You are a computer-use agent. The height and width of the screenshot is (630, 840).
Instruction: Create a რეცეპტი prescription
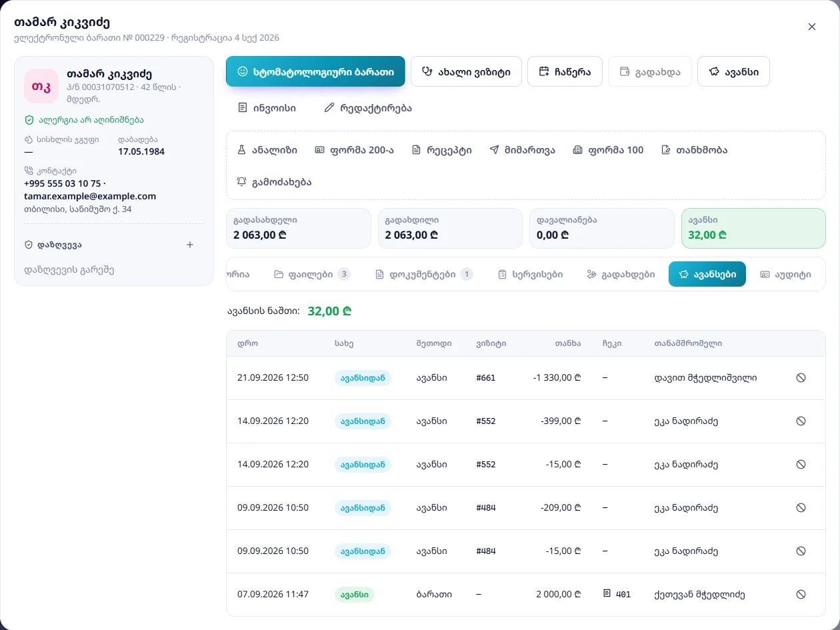point(441,150)
